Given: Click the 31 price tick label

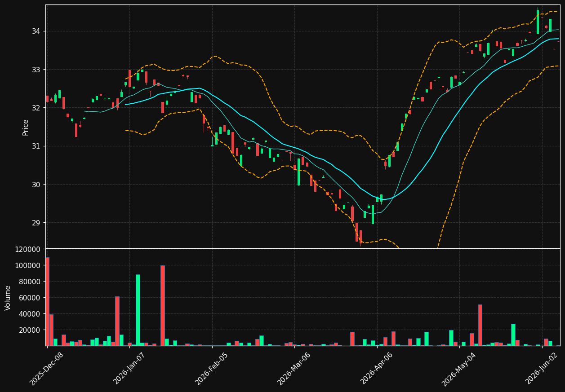Looking at the screenshot, I should tap(36, 146).
